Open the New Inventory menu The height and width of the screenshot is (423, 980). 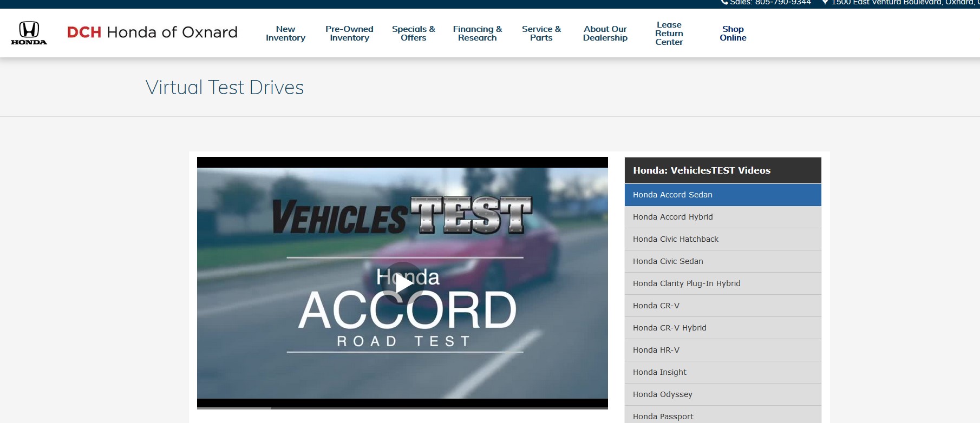pos(285,34)
